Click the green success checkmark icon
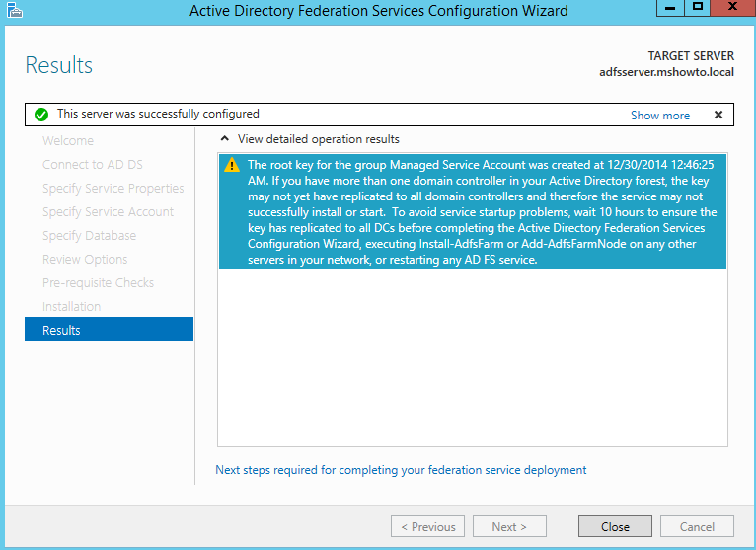The image size is (756, 550). pyautogui.click(x=41, y=115)
